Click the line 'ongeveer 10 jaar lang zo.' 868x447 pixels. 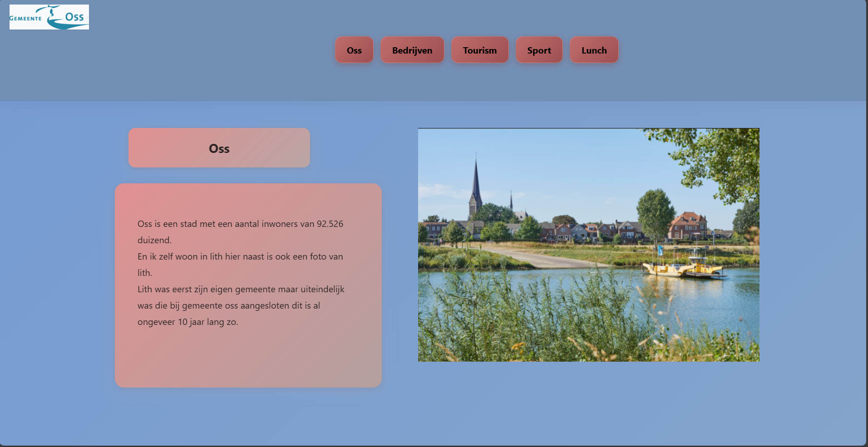coord(187,322)
